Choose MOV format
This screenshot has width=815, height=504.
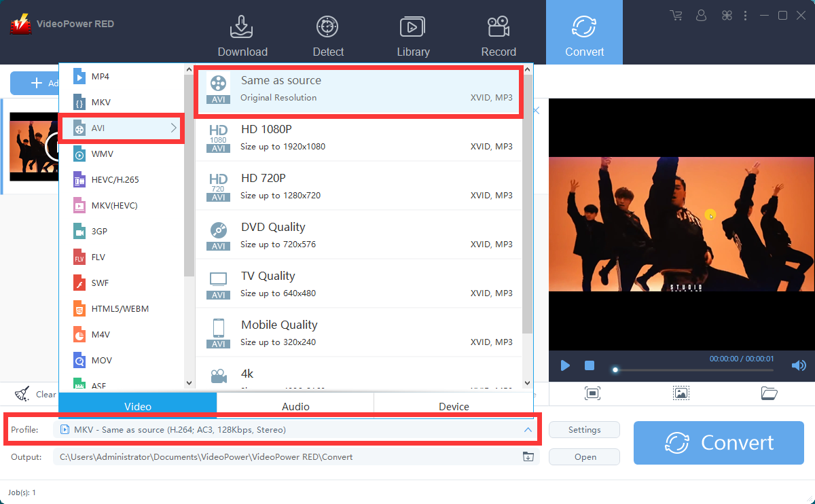[122, 361]
